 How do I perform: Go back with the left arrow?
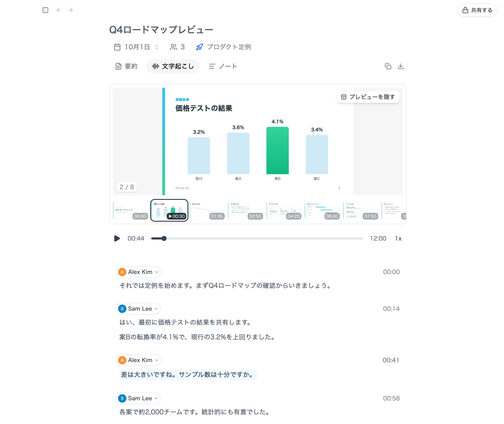click(x=59, y=10)
